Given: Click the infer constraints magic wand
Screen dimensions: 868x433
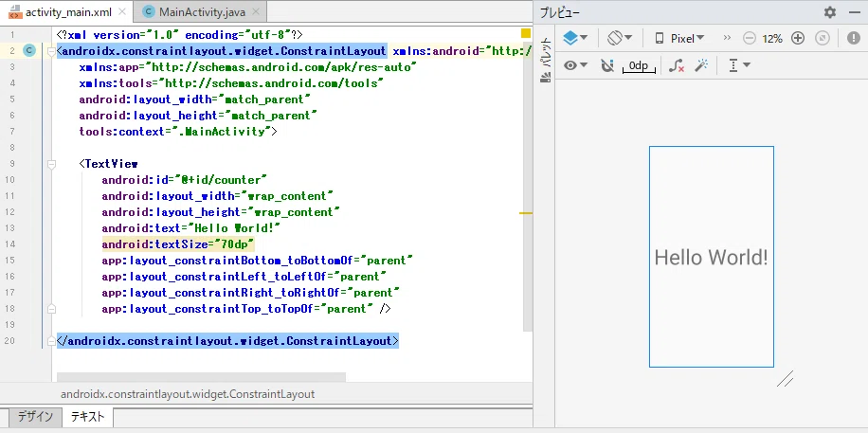Looking at the screenshot, I should [x=702, y=65].
